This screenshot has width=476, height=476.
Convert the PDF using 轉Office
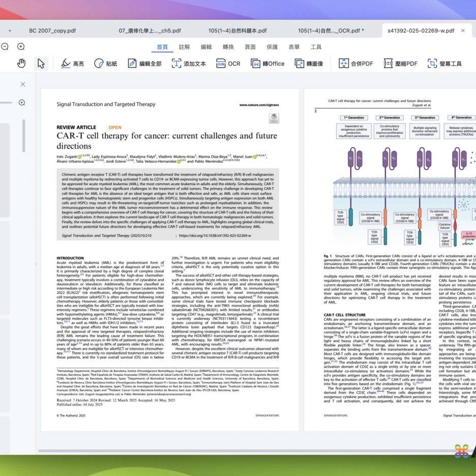pos(267,64)
